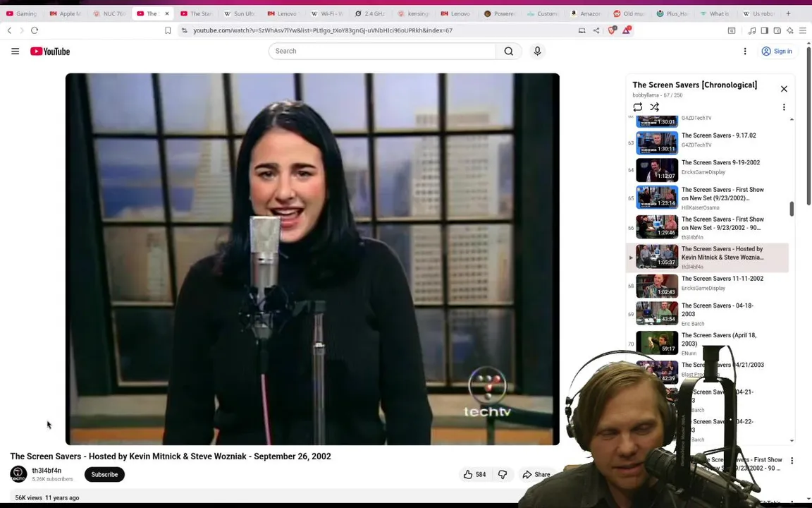This screenshot has width=812, height=508.
Task: Close the Screen Savers playlist panel
Action: pyautogui.click(x=784, y=89)
